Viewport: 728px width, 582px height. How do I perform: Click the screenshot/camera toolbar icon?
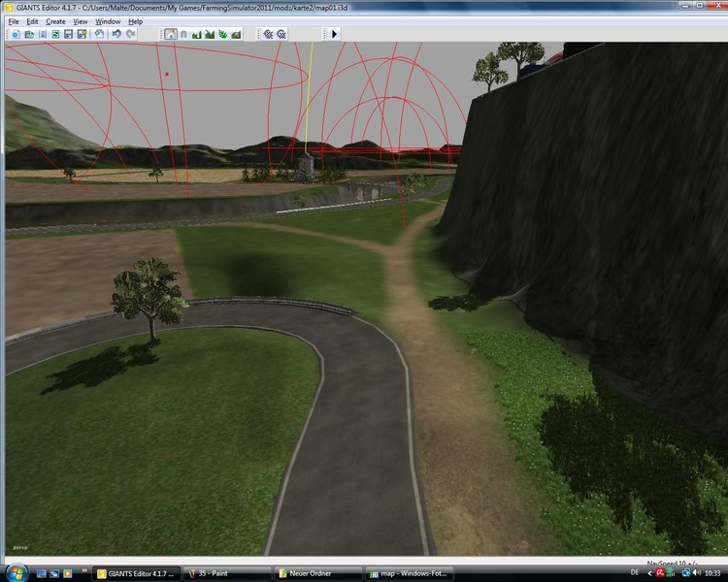pyautogui.click(x=99, y=34)
